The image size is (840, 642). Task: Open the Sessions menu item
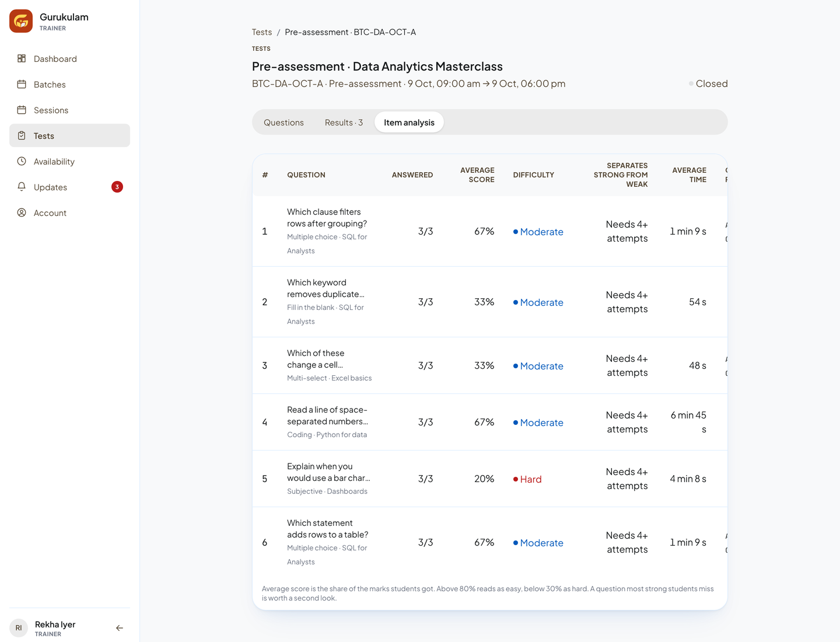69,110
